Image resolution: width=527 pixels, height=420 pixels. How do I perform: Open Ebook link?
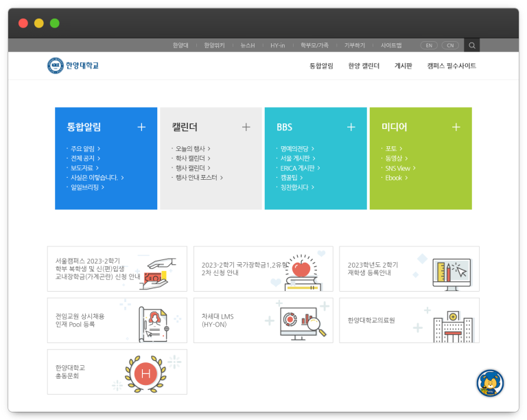397,178
